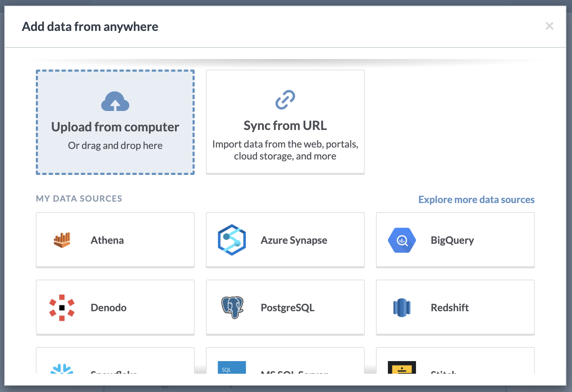572x392 pixels.
Task: Click the 'MY DATA SOURCES' section heading
Action: (79, 199)
